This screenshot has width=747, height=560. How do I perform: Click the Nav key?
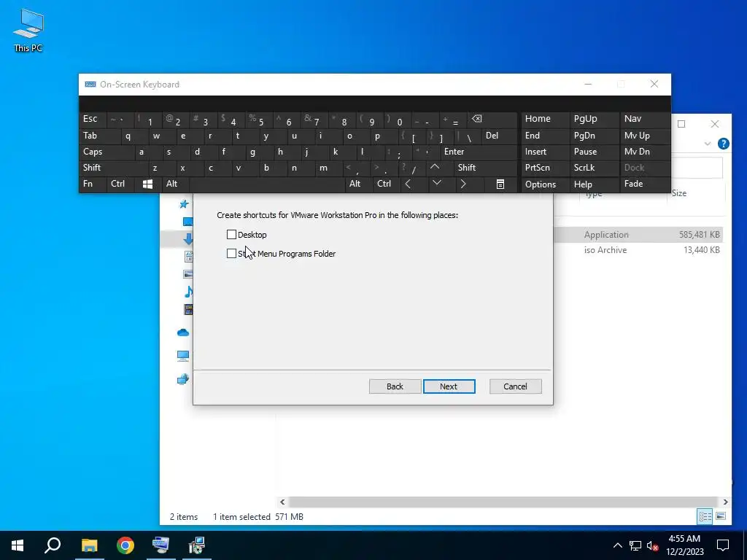tap(645, 119)
